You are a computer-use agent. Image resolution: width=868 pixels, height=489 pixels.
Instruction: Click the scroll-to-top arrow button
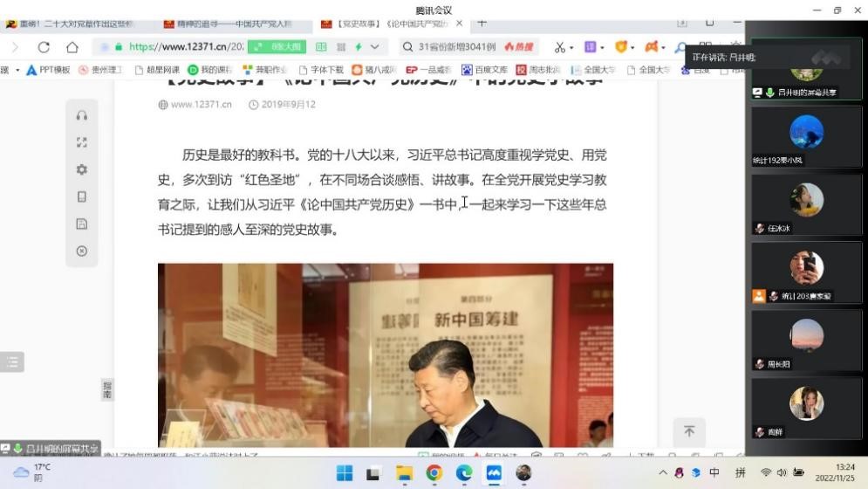[688, 431]
